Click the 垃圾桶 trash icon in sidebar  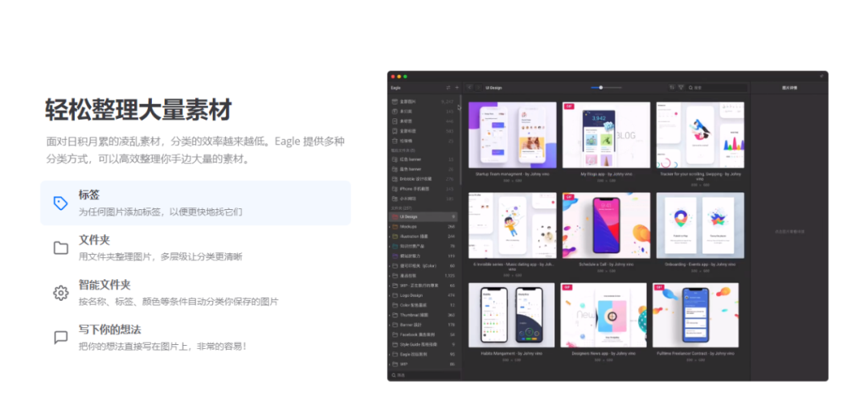point(395,141)
